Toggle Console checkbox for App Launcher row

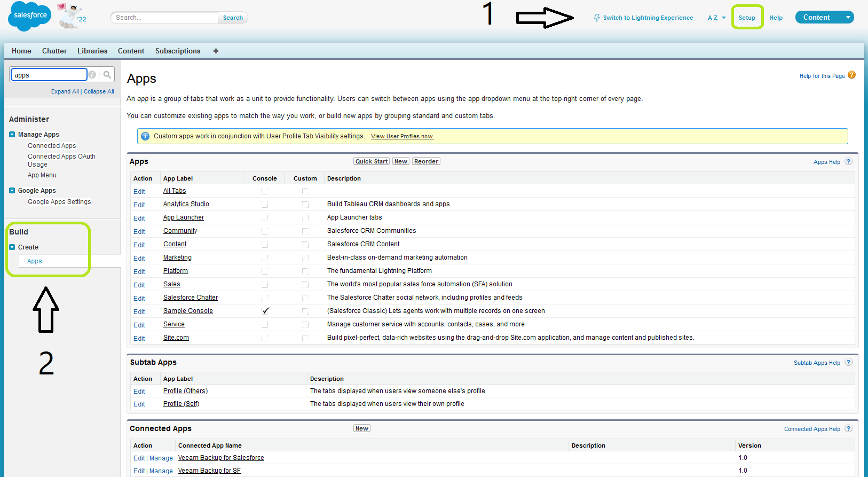coord(265,218)
